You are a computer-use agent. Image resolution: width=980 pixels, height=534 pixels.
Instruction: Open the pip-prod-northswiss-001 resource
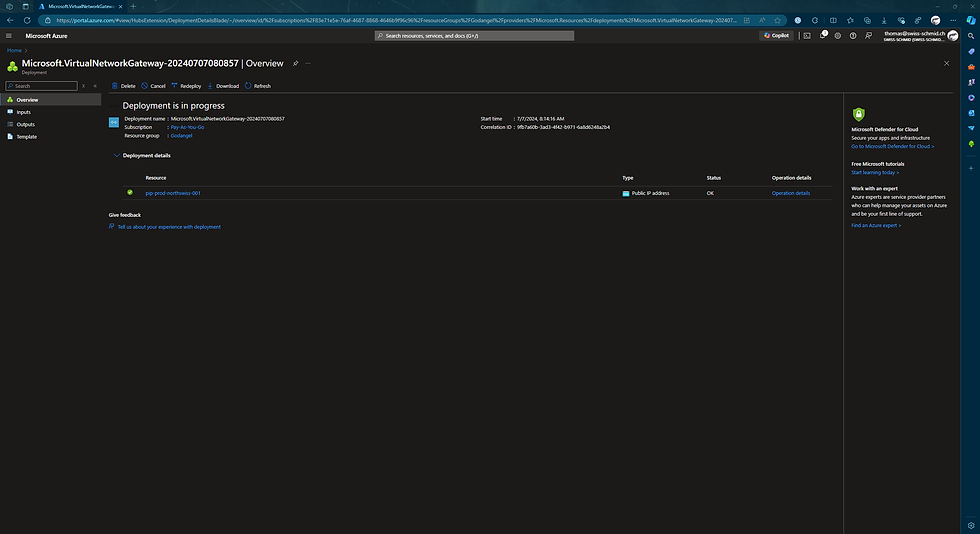pos(173,193)
